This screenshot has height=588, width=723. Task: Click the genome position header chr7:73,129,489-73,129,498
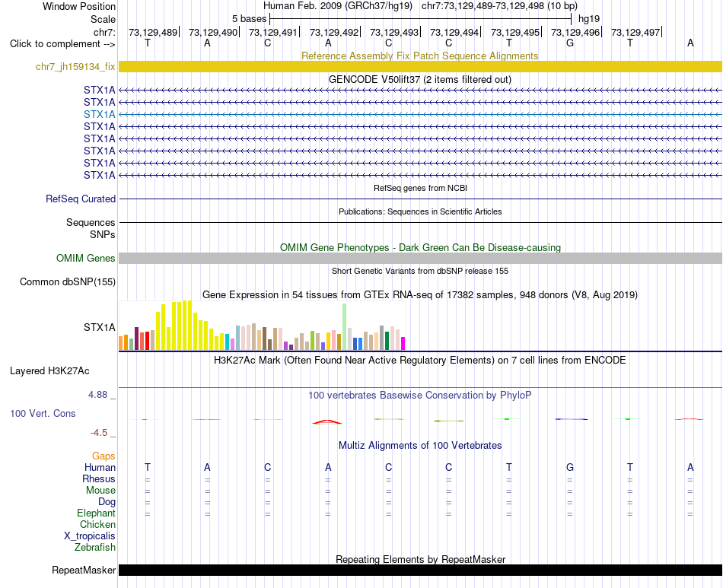[x=499, y=6]
